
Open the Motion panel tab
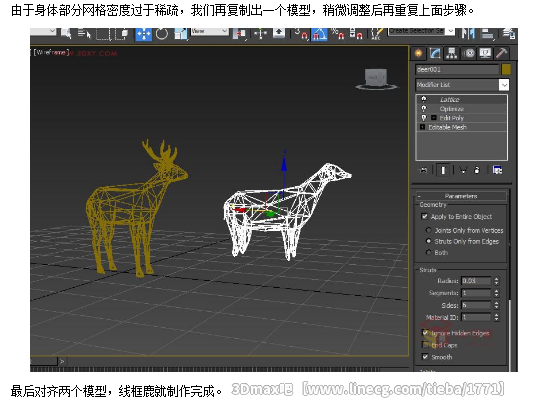pos(469,53)
